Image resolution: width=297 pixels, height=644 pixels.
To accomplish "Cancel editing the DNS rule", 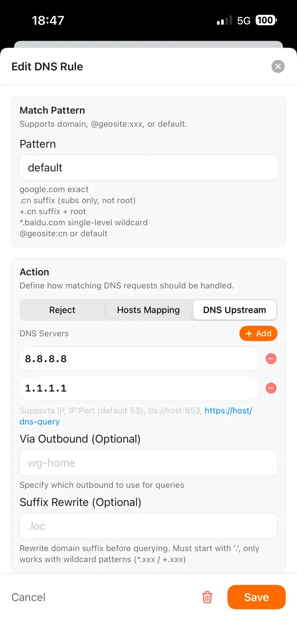I will (28, 597).
